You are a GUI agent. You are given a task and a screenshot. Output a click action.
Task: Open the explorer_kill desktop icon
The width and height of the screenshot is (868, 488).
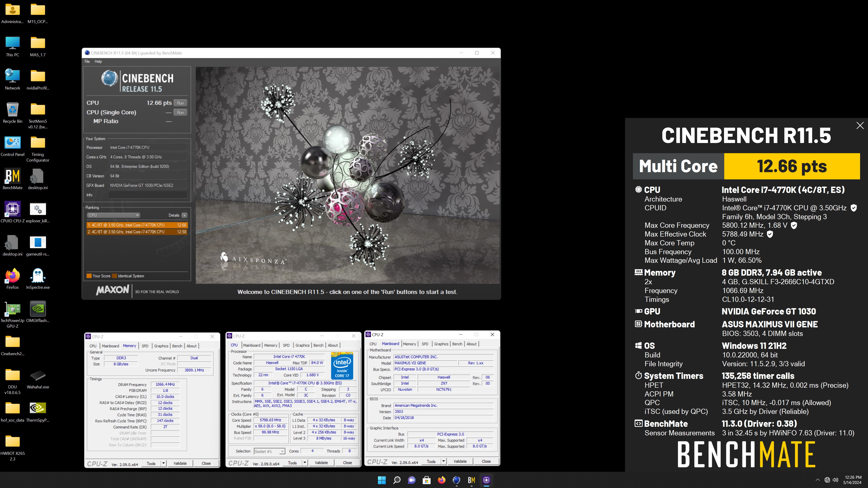coord(38,212)
